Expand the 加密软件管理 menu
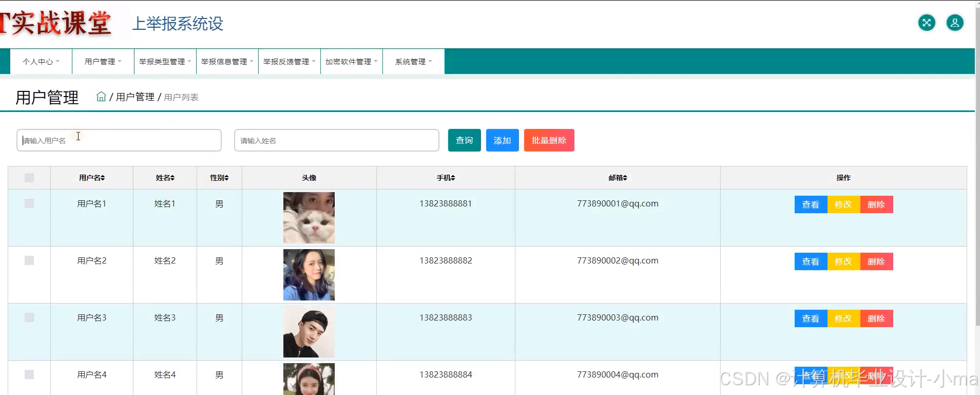 [352, 62]
